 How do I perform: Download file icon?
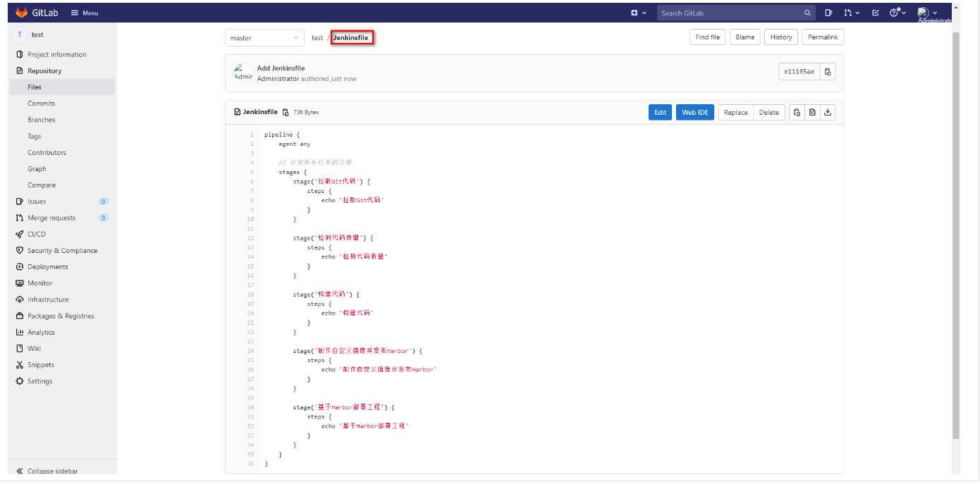[x=828, y=113]
